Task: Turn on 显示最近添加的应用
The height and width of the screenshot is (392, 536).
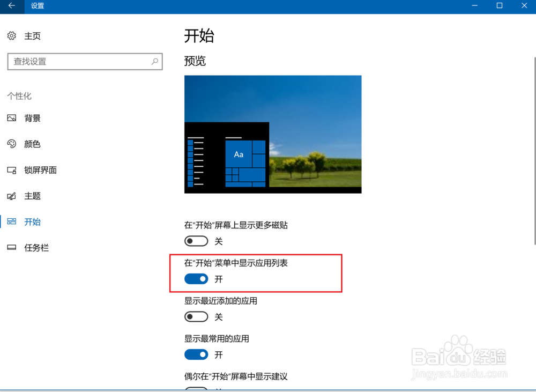Action: point(196,316)
